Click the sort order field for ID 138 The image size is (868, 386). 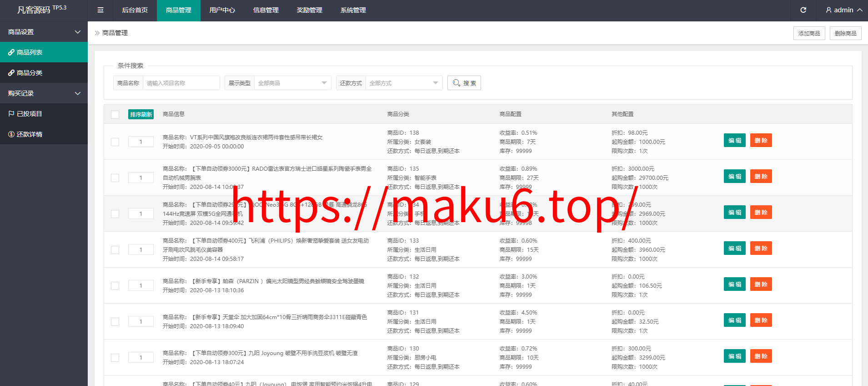pos(141,142)
